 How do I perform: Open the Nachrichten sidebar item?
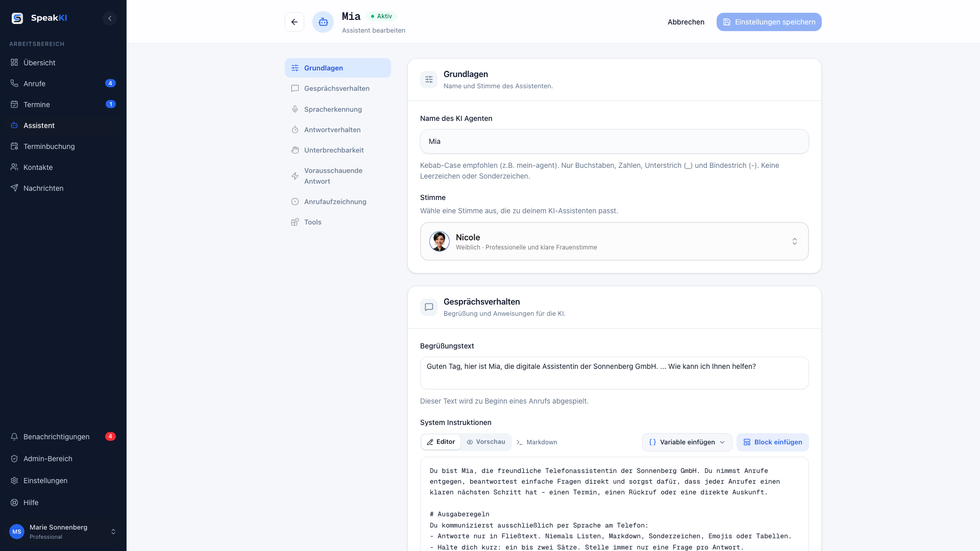63,188
